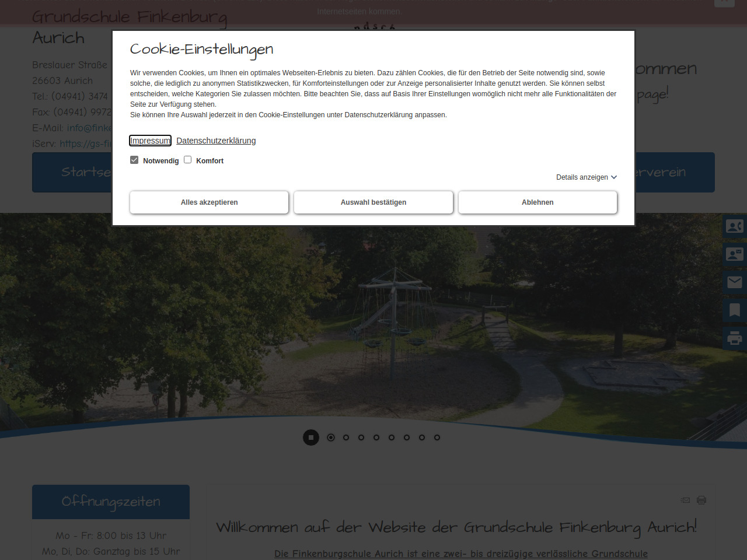Expand Details anzeigen in cookie dialog

[x=582, y=177]
